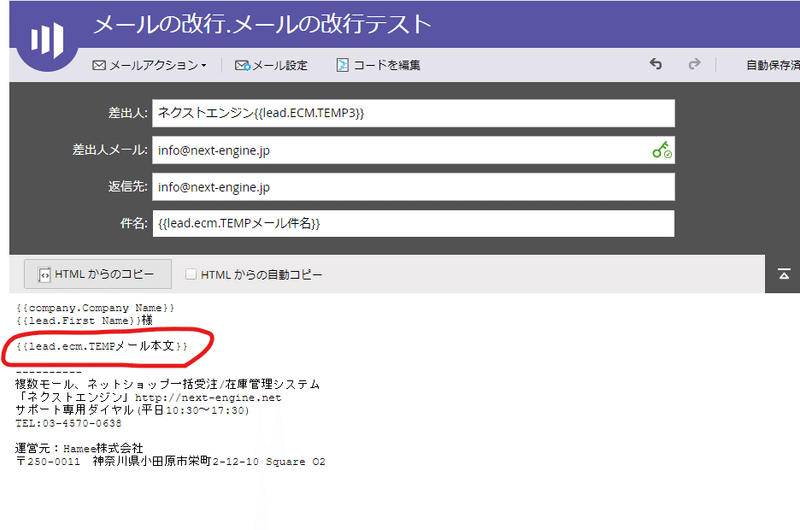Click the green key verification icon

point(662,150)
